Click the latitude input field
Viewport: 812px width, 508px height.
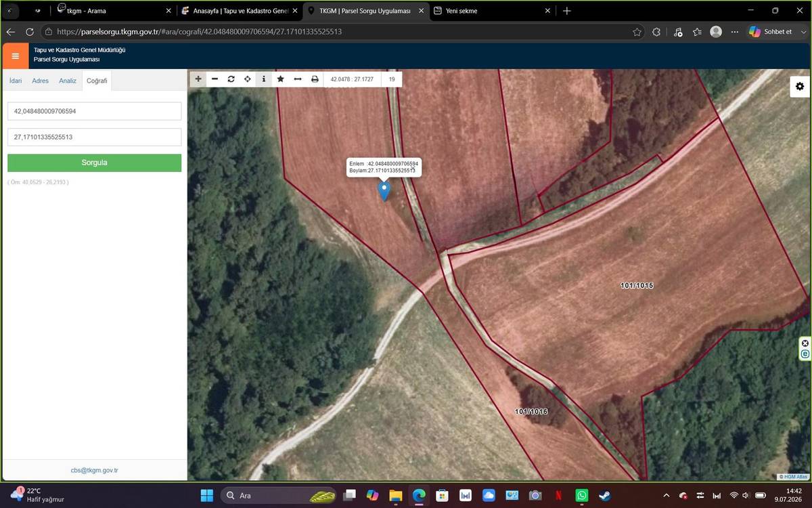pos(95,111)
